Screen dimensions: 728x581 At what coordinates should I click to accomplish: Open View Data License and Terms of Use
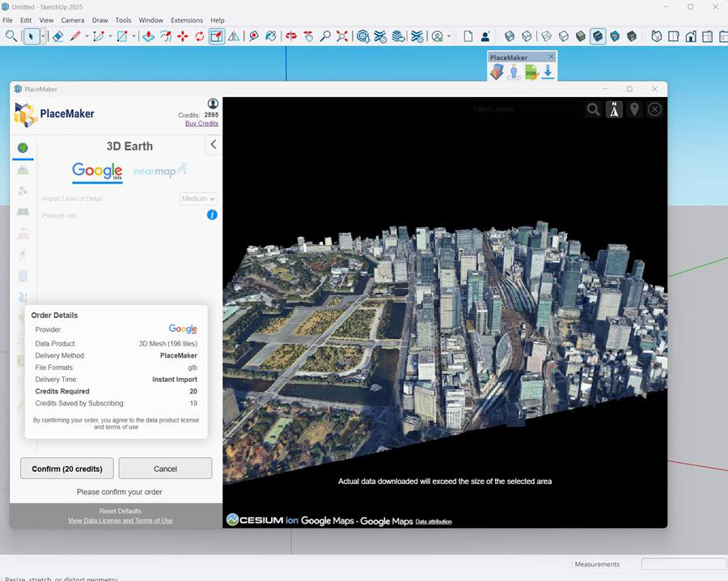[121, 520]
